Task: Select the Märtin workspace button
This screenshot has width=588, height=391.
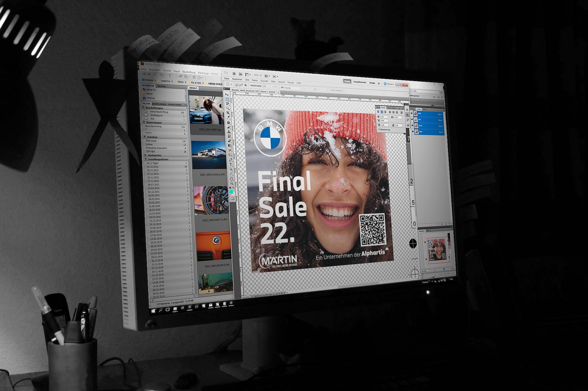Action: [x=347, y=81]
